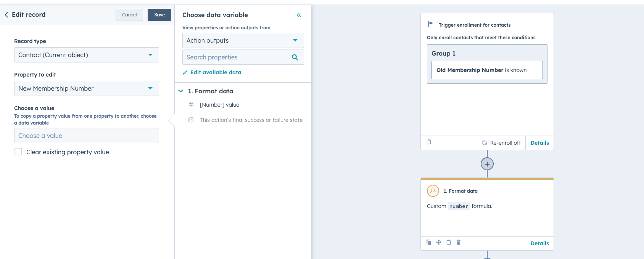Click the Group 1 heading
This screenshot has width=644, height=259.
(443, 53)
